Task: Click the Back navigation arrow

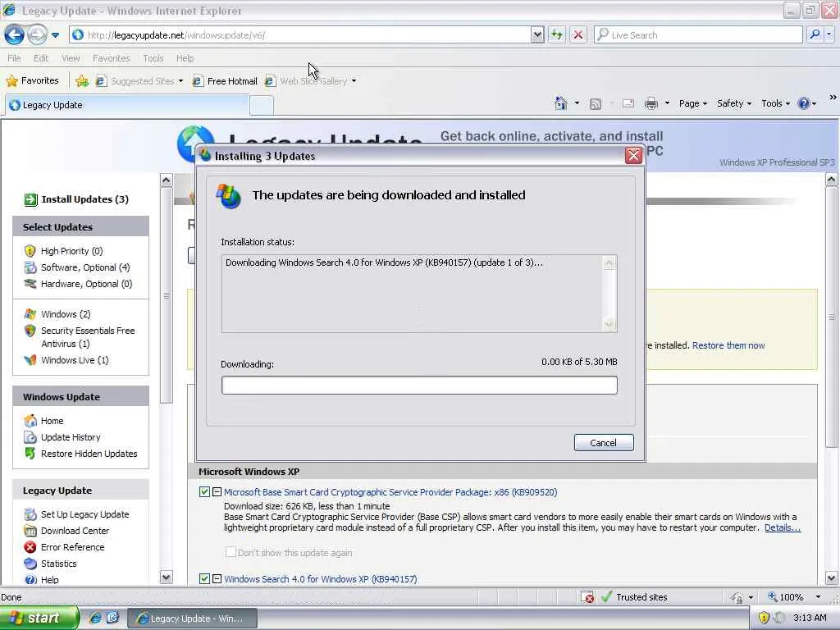Action: (14, 35)
